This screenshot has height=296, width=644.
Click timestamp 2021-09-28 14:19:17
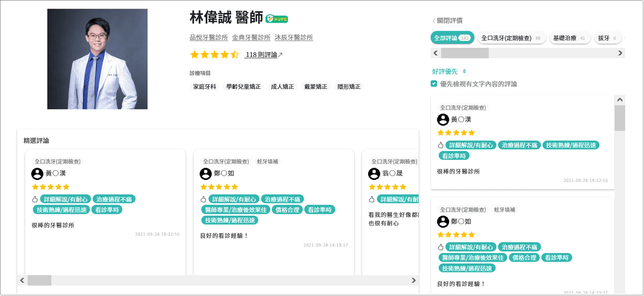point(326,245)
